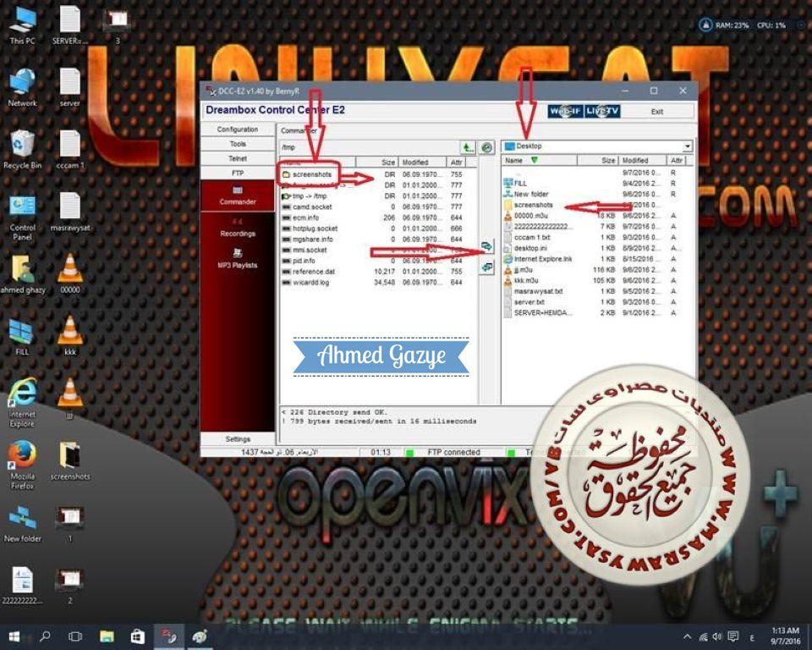Open the Recordings section
Screen dimensions: 812x650
click(238, 228)
